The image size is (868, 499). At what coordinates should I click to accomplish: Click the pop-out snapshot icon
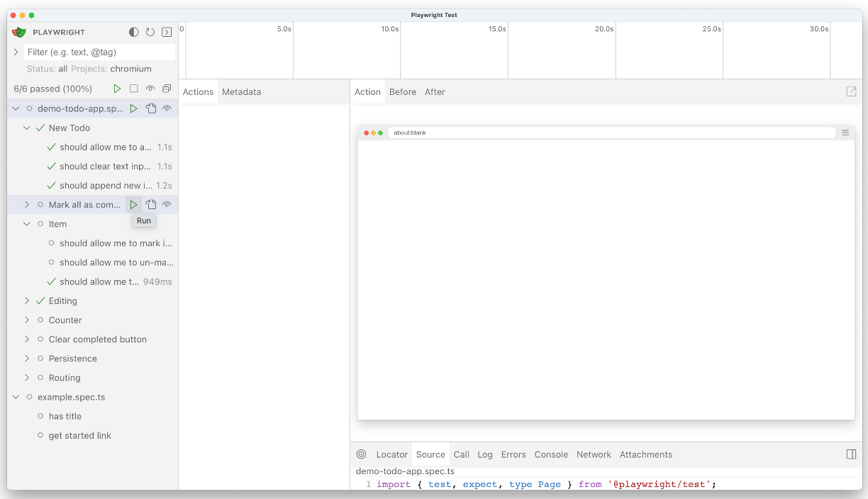pos(851,91)
